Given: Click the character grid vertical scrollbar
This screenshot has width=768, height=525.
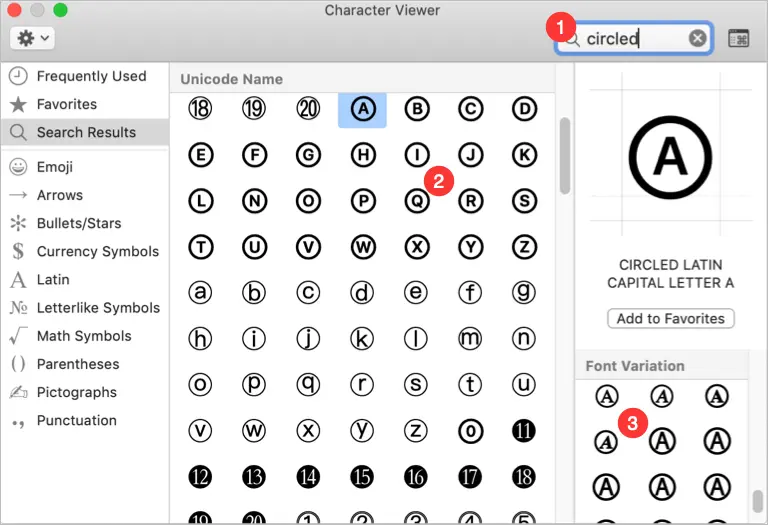Looking at the screenshot, I should 565,156.
